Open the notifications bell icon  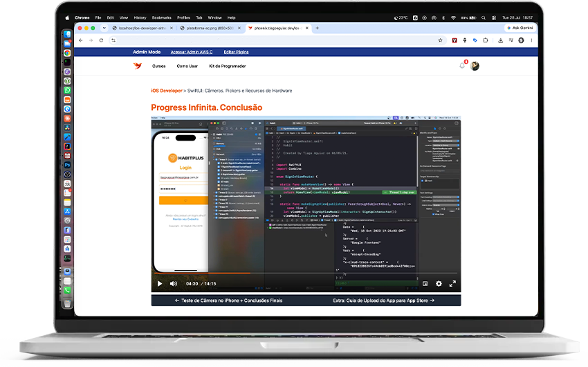(462, 66)
